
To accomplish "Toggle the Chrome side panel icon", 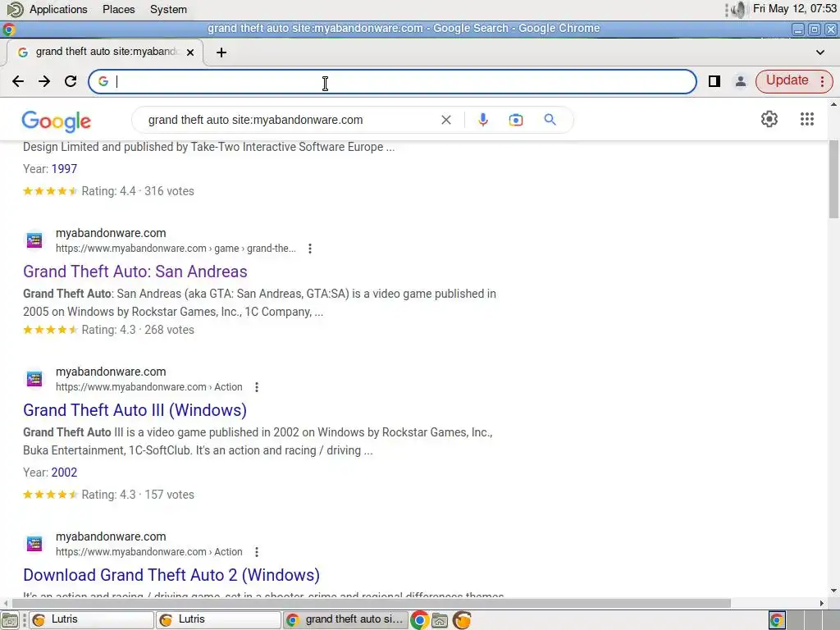I will (714, 81).
